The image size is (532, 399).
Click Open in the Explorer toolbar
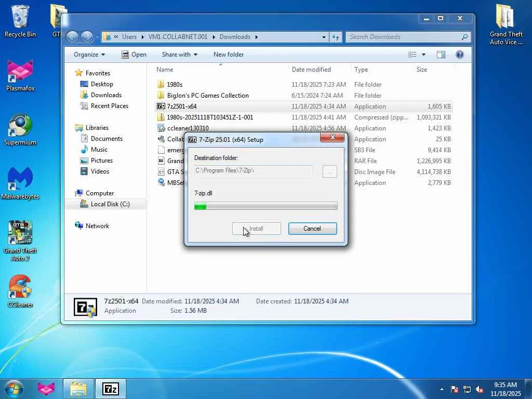pos(135,55)
